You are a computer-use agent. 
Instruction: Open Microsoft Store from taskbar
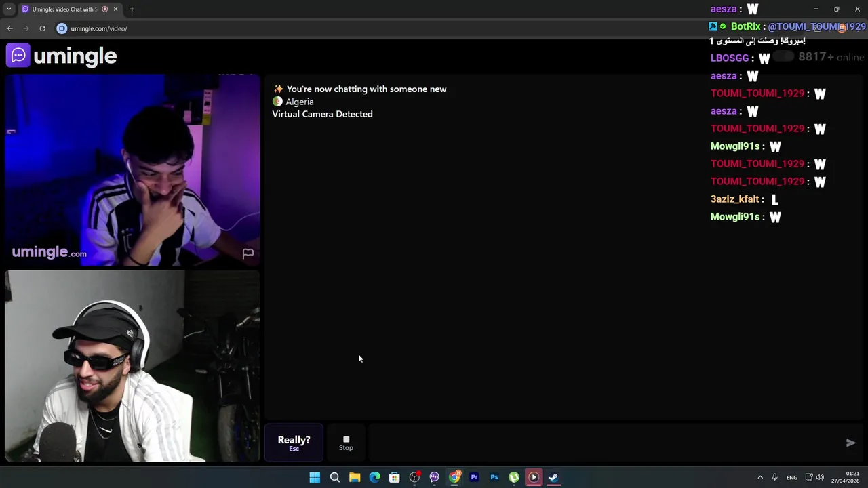tap(394, 477)
